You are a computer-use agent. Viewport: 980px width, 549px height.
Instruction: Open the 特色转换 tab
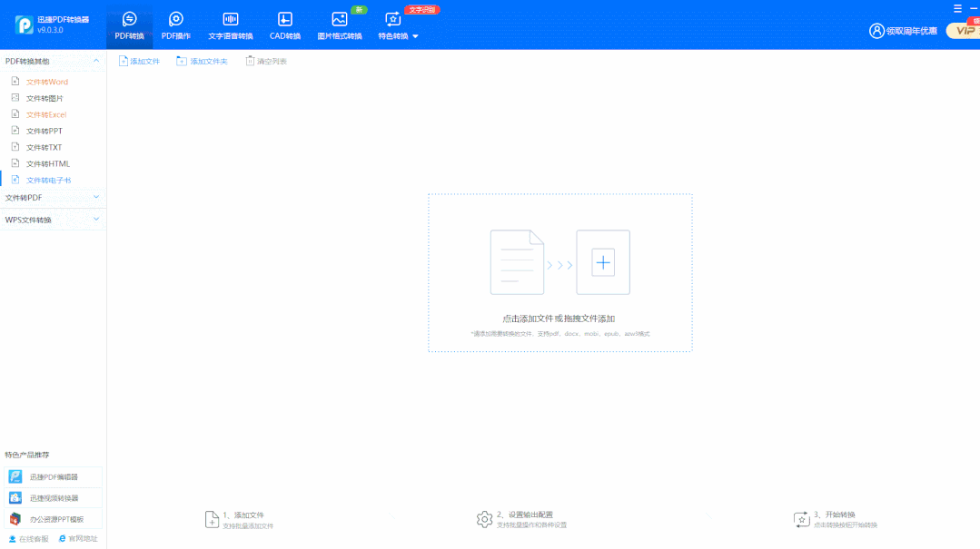(398, 27)
